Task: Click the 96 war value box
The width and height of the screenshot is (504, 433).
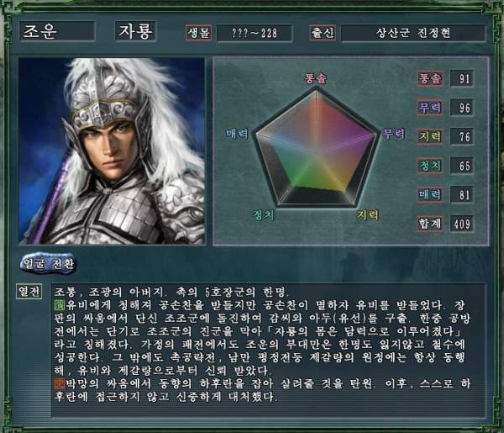Action: click(x=461, y=108)
